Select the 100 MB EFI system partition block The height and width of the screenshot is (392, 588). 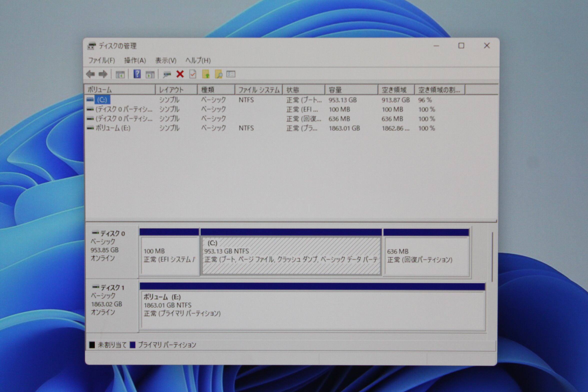(x=169, y=252)
